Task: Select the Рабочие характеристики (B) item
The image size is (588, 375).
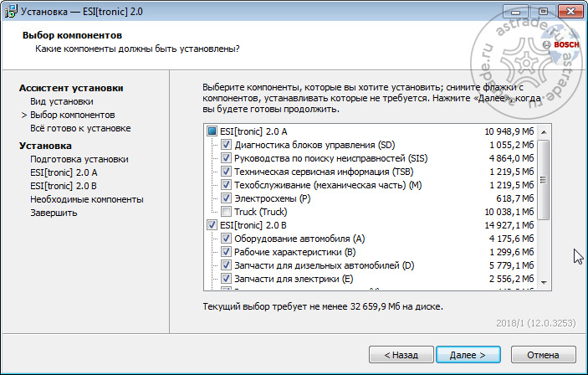Action: (294, 252)
